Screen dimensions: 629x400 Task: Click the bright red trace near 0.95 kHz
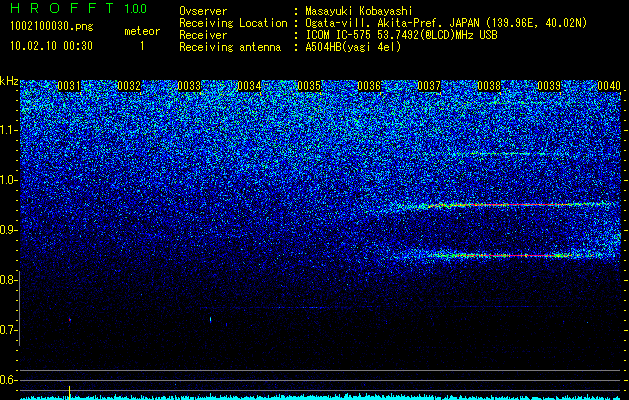tap(515, 205)
